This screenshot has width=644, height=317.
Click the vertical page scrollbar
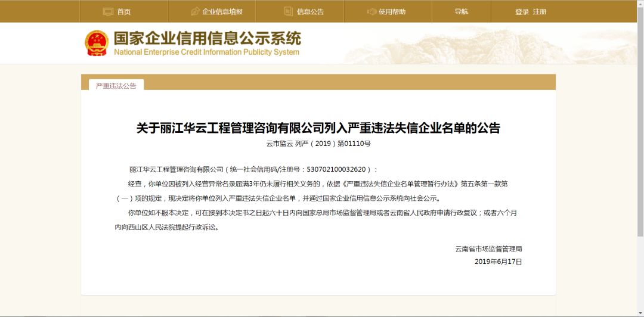point(640,123)
